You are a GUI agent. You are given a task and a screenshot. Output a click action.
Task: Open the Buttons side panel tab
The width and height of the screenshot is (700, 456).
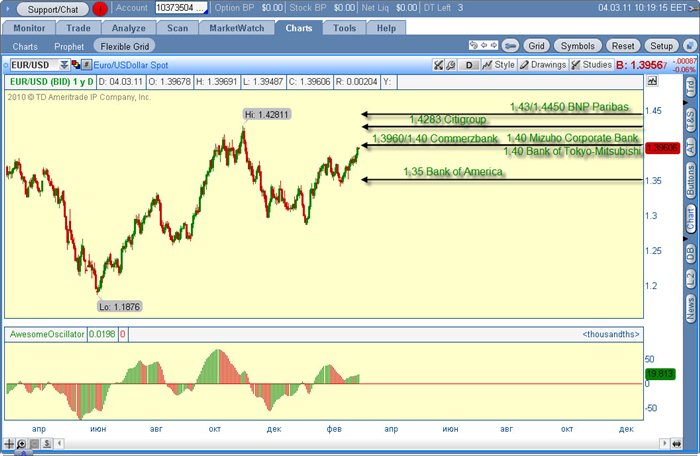tap(690, 180)
